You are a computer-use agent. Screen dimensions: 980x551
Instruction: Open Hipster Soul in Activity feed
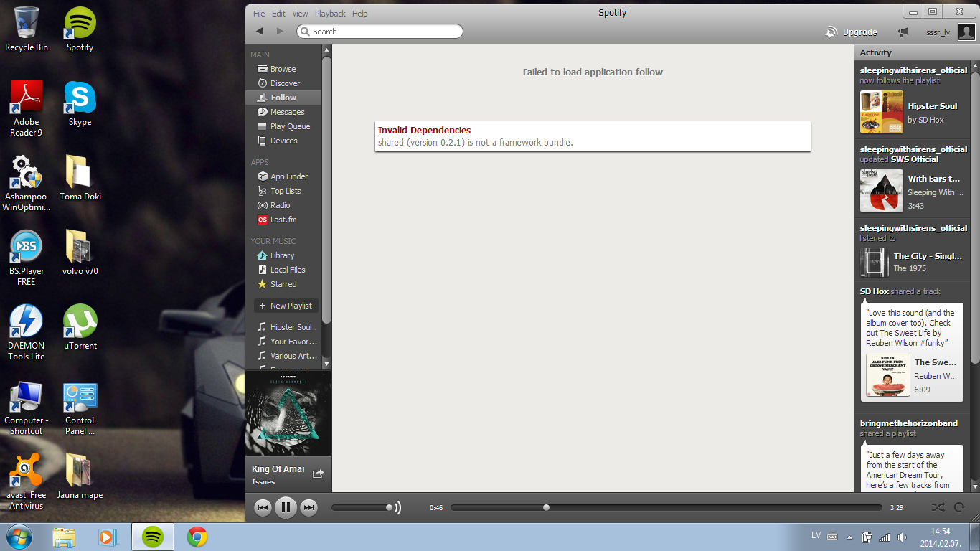click(x=933, y=106)
